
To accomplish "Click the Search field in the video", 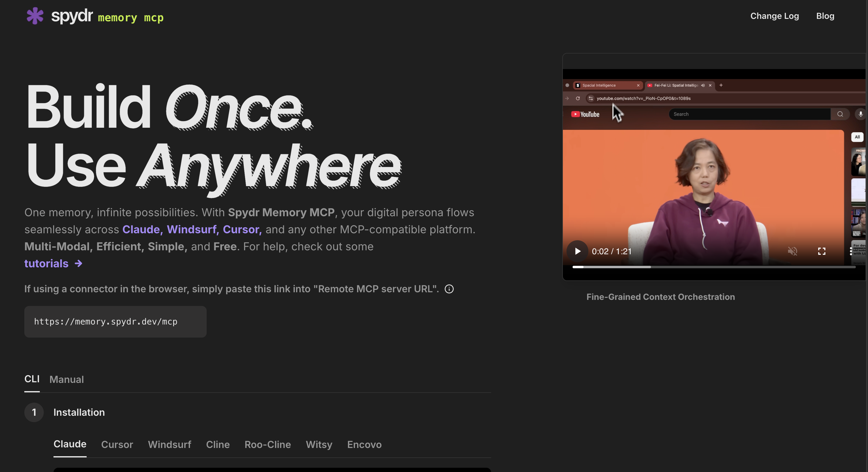I will [x=749, y=114].
